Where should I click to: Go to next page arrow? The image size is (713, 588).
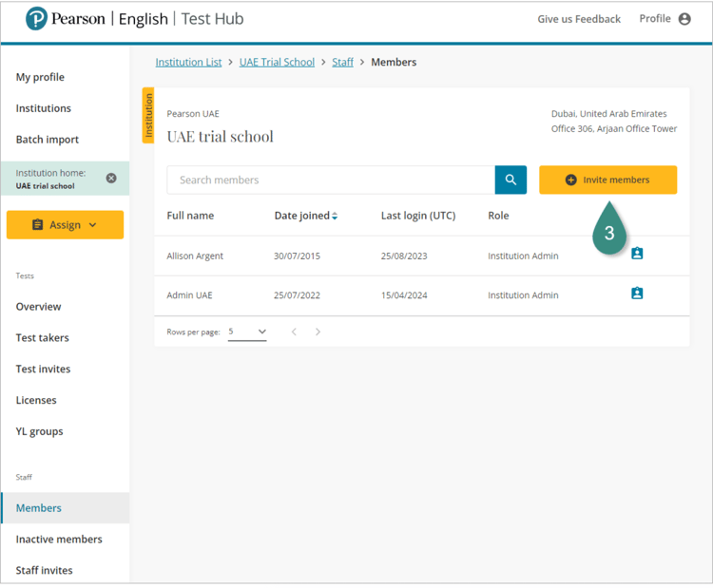tap(318, 332)
